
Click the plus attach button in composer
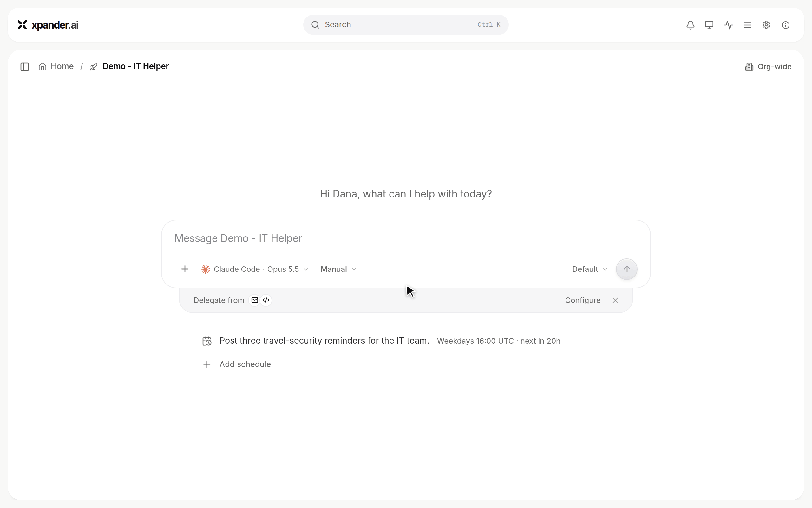click(185, 269)
